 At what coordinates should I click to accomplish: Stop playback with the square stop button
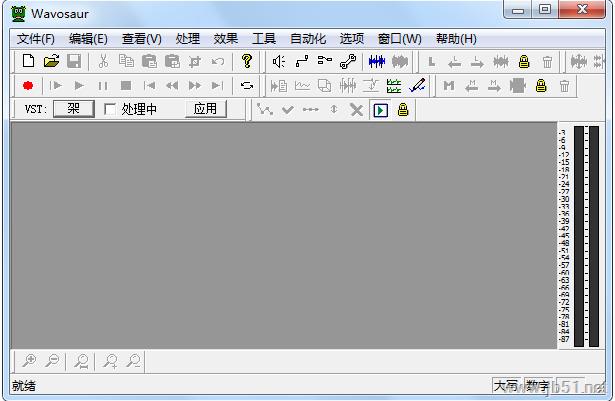(126, 85)
